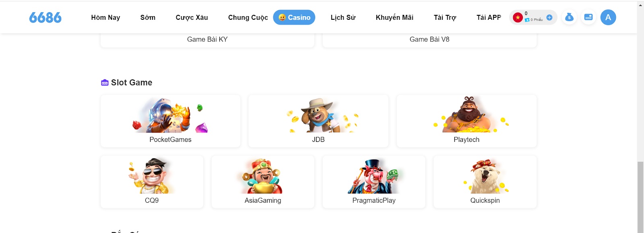Select the Khuyến Mãi menu item

[394, 17]
